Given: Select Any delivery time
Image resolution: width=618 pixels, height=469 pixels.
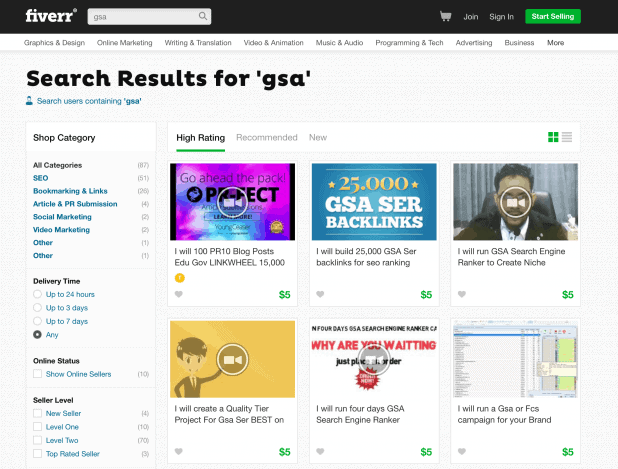Looking at the screenshot, I should (x=37, y=334).
